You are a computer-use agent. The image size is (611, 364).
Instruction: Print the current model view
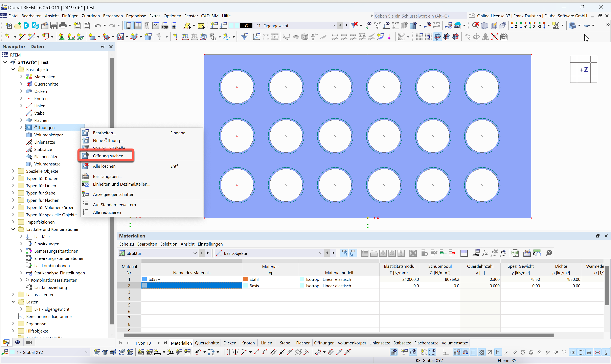tap(63, 25)
